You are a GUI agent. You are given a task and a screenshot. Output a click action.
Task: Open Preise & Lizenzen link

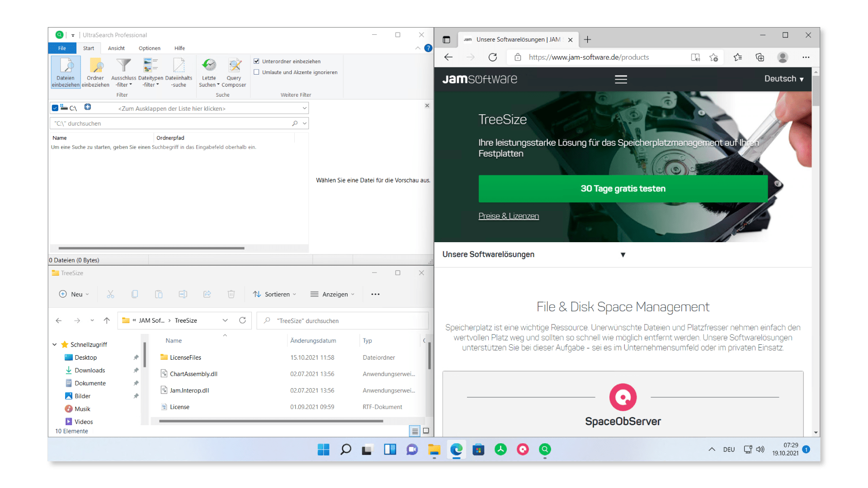[509, 216]
